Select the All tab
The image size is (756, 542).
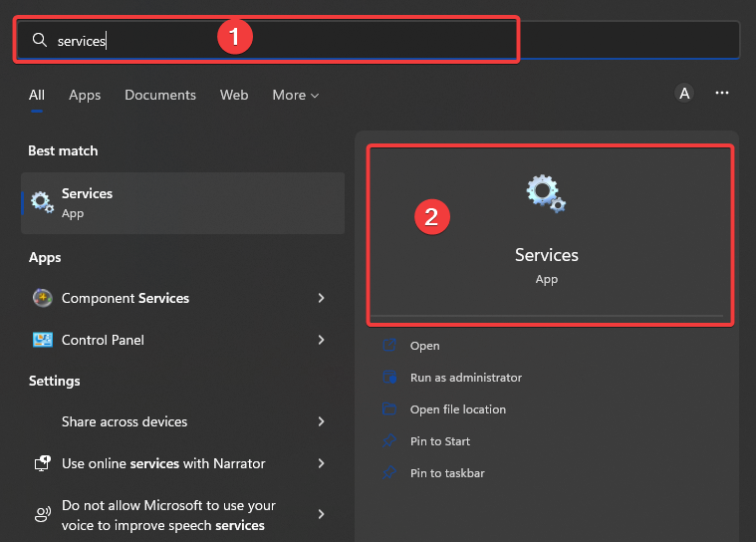tap(37, 95)
